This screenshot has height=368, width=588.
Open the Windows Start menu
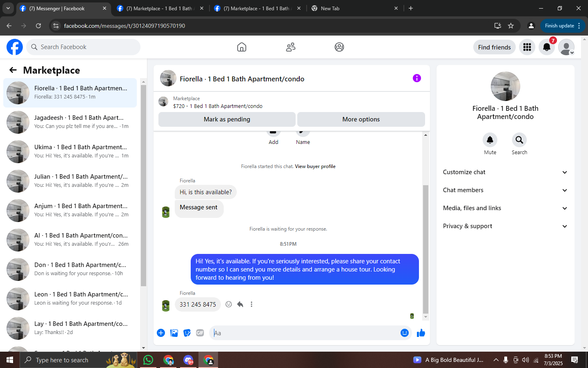[x=10, y=360]
